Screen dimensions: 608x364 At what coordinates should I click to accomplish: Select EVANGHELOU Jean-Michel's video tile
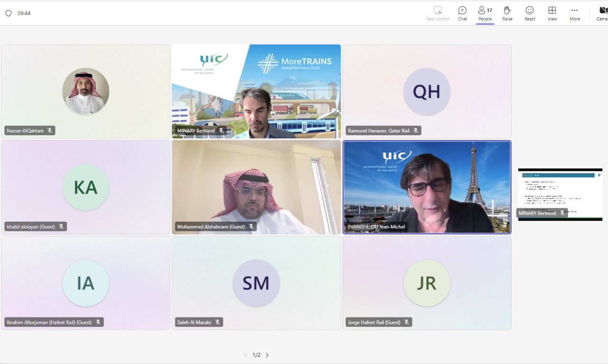427,187
